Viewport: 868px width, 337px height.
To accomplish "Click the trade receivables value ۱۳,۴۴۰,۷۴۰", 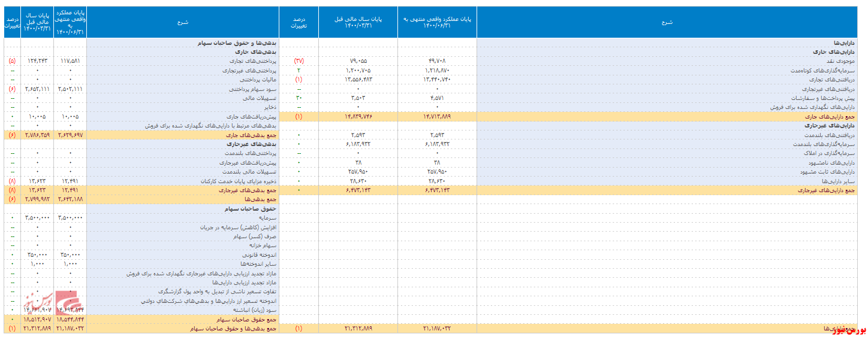I will tap(437, 79).
